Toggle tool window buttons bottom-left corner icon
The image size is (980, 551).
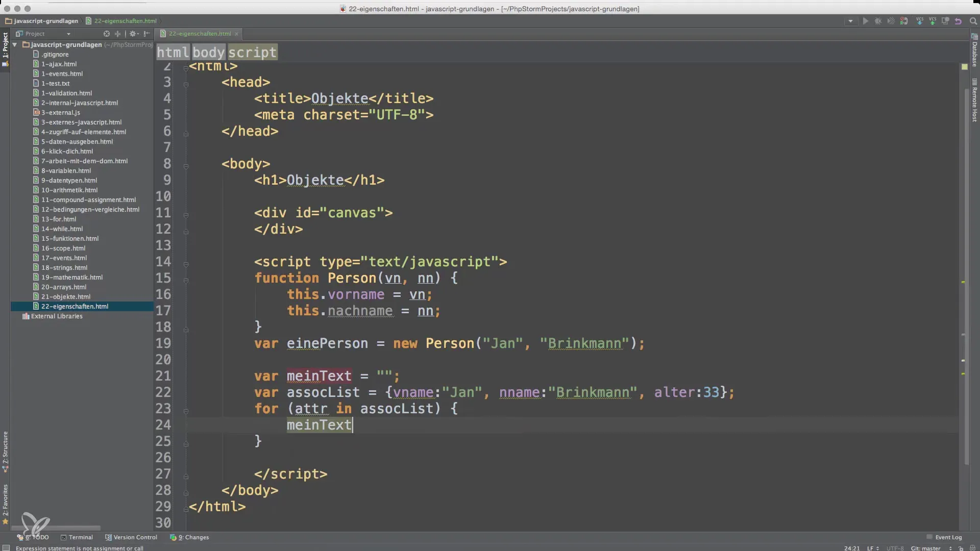coord(6,548)
